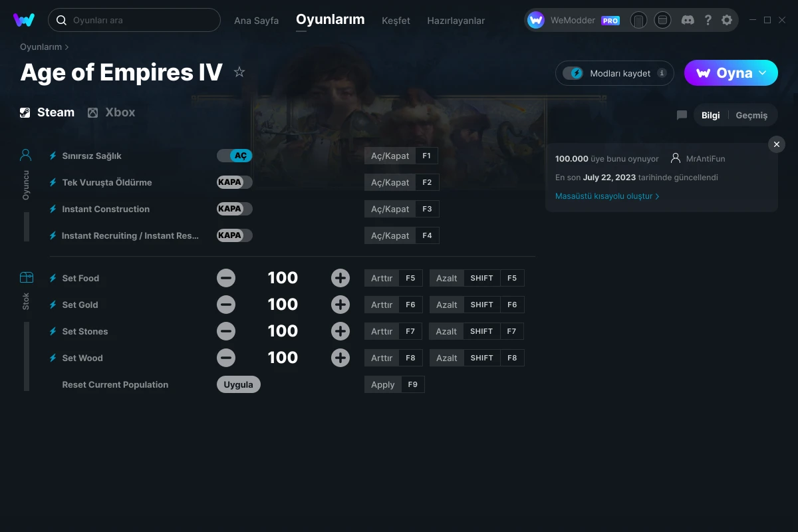Click the window-shaped icon in top bar
The width and height of the screenshot is (798, 532).
(x=662, y=20)
